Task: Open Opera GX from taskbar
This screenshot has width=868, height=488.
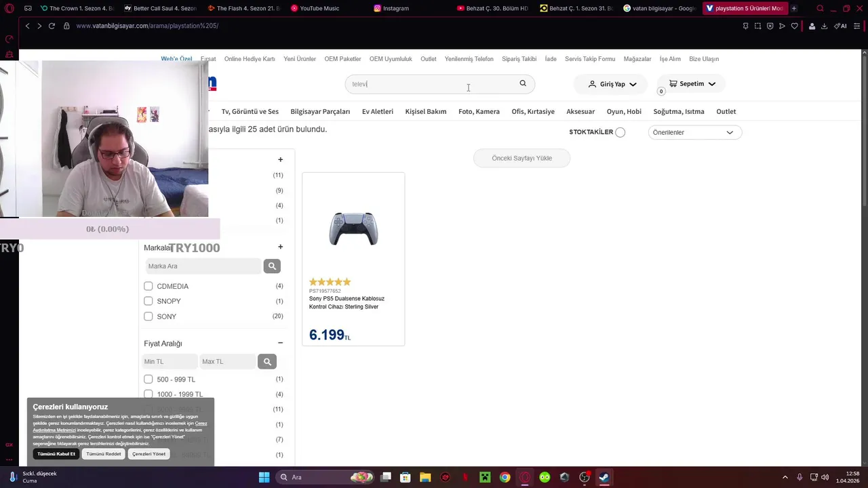Action: point(524,477)
